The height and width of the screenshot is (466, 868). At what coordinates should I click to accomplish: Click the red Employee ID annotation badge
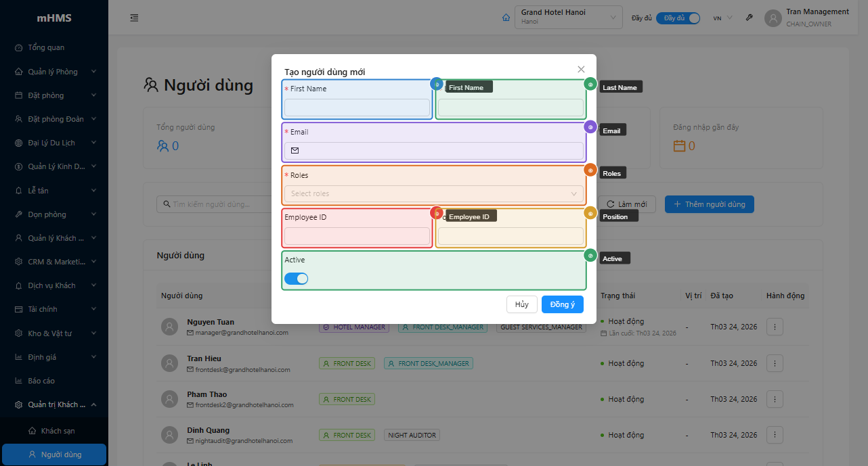click(437, 214)
